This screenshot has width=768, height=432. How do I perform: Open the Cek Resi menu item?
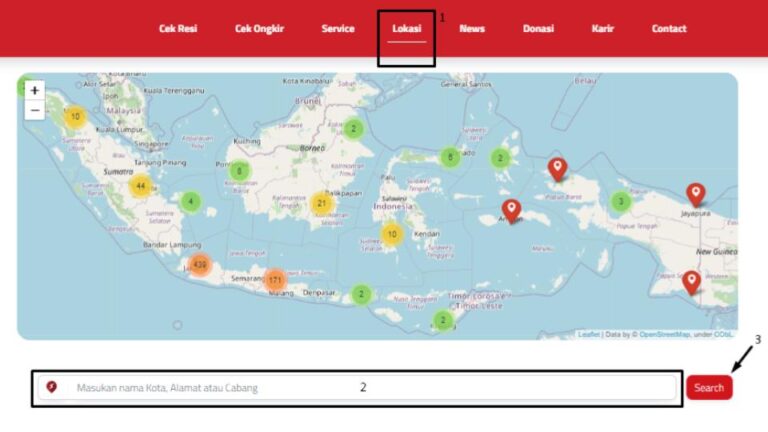[178, 29]
